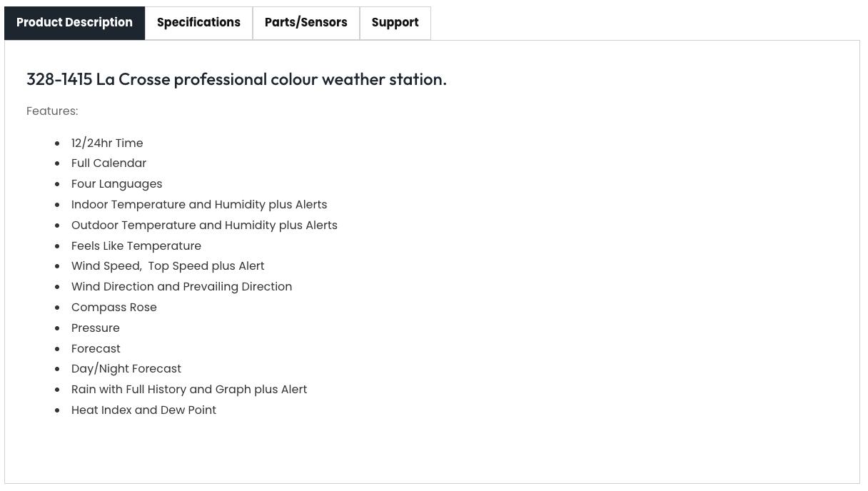868x491 pixels.
Task: Click the Heat Index and Dew Point item
Action: tap(143, 410)
